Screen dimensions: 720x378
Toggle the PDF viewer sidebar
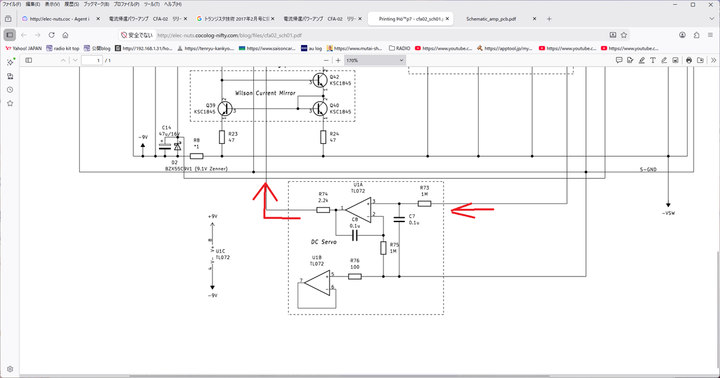[x=28, y=60]
